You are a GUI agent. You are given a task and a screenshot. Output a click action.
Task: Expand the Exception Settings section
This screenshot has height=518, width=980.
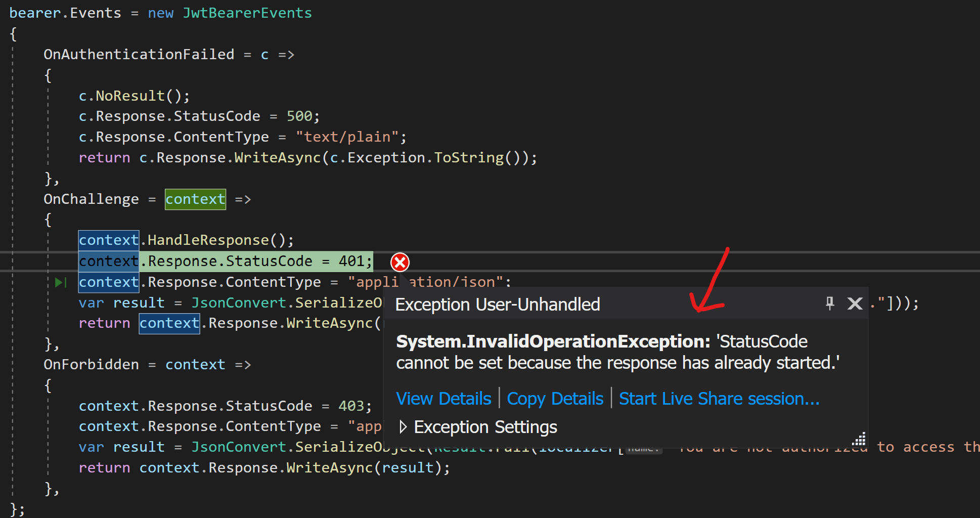point(484,427)
